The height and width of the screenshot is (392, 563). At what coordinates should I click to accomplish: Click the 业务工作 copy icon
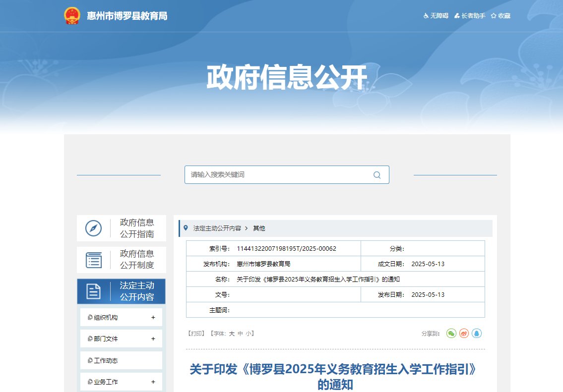(x=90, y=382)
